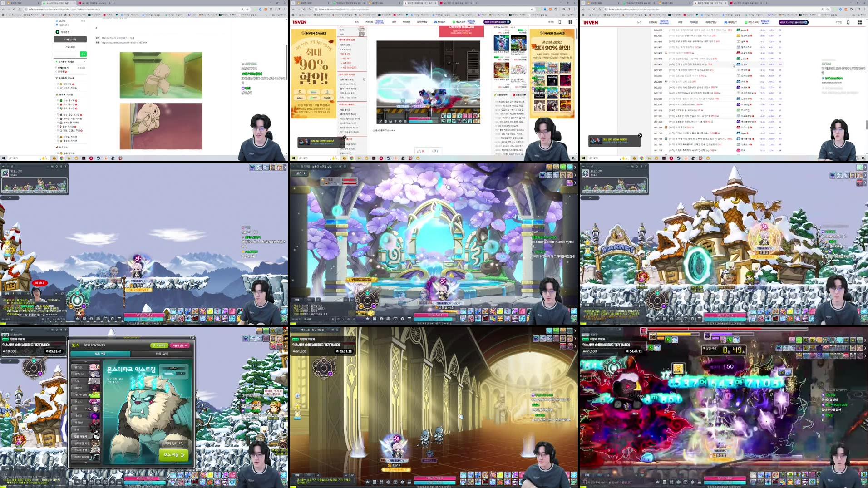Select the 보스 이동 tab in boss window

coord(100,354)
